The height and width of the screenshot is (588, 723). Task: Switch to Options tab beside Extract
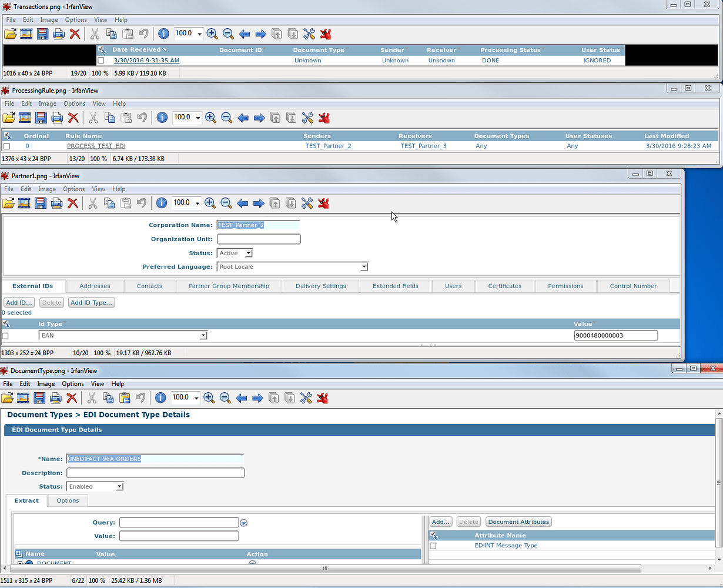tap(68, 501)
